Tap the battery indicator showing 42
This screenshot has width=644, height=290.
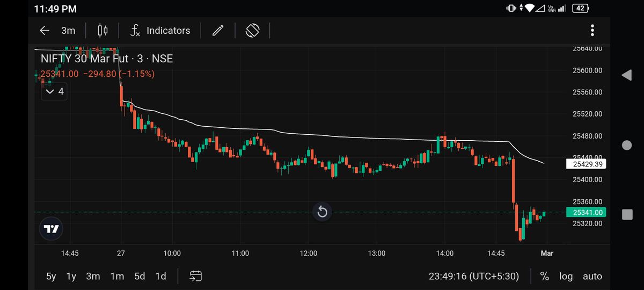(581, 8)
